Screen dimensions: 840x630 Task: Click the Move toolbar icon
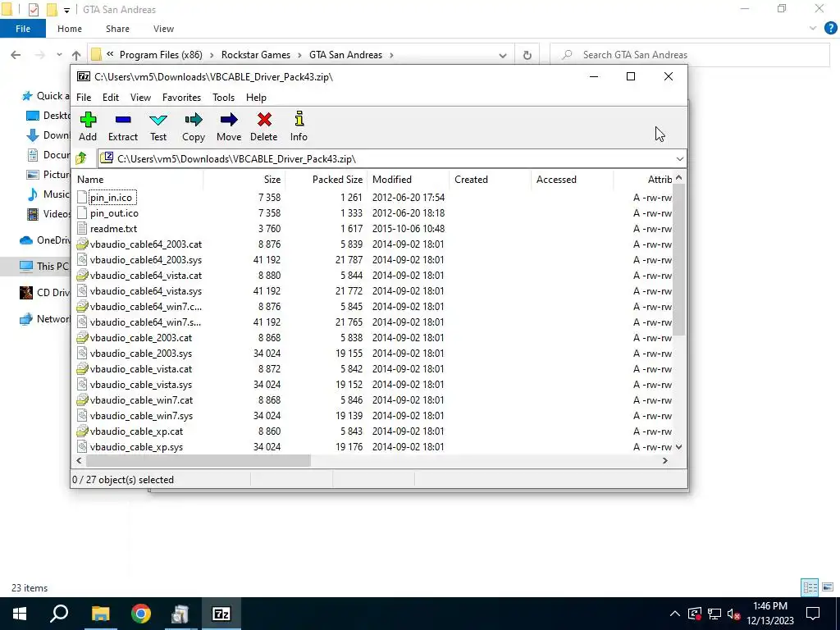coord(229,120)
